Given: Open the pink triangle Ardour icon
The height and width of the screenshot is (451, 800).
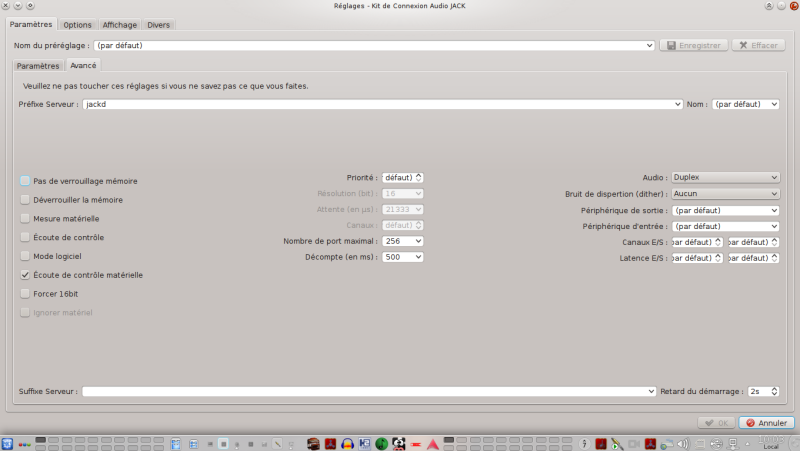Looking at the screenshot, I should pyautogui.click(x=433, y=444).
